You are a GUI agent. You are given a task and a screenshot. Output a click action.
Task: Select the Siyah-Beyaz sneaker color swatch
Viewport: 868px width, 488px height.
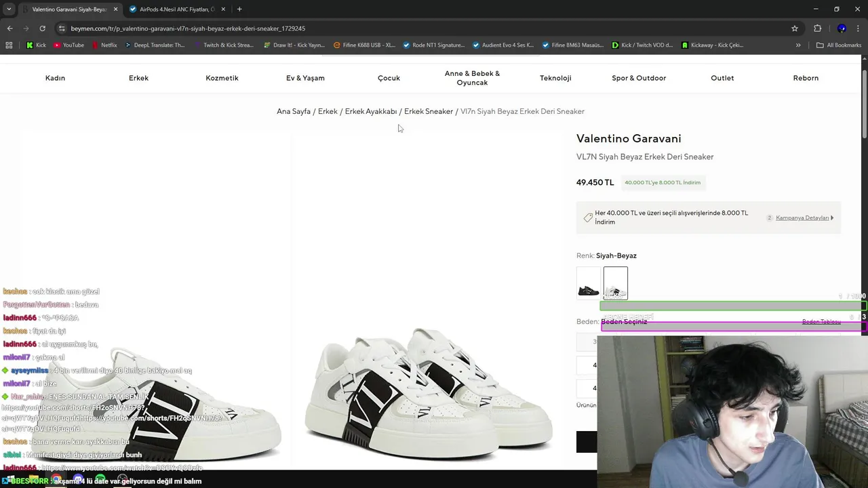[616, 283]
